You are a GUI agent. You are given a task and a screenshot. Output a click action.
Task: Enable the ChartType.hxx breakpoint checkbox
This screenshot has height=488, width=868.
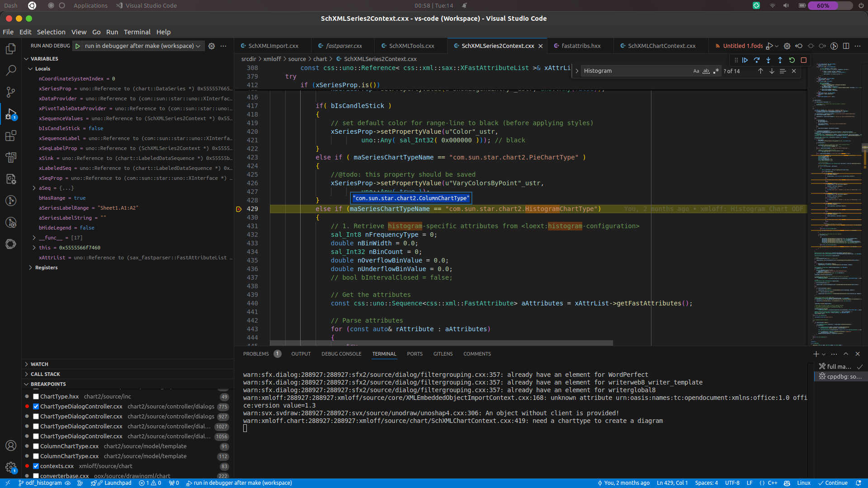click(x=36, y=397)
